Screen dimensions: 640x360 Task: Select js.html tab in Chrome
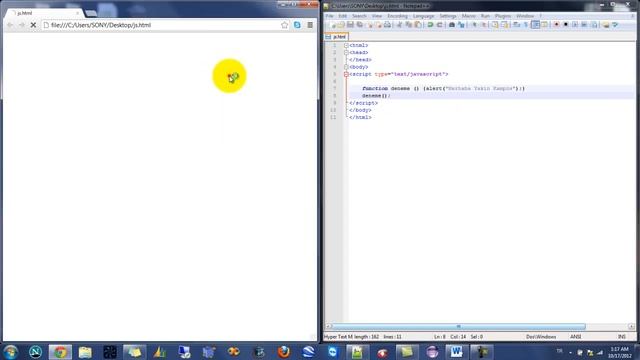pos(44,13)
